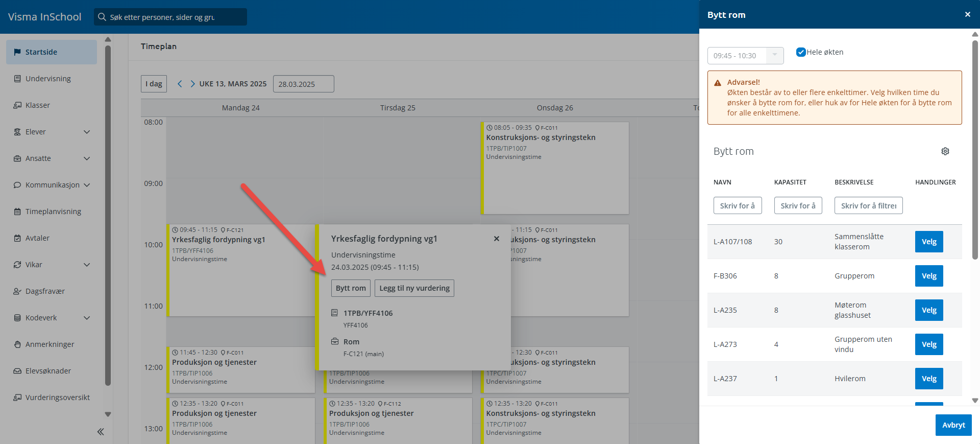Expand the Elever menu chevron

coord(87,132)
